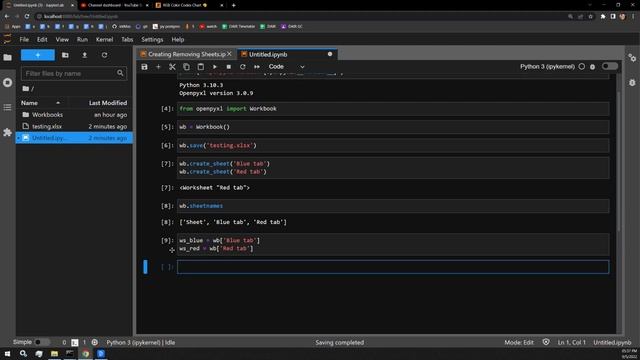Switch to the Channel dashboard YouTube browser tab

pos(115,5)
